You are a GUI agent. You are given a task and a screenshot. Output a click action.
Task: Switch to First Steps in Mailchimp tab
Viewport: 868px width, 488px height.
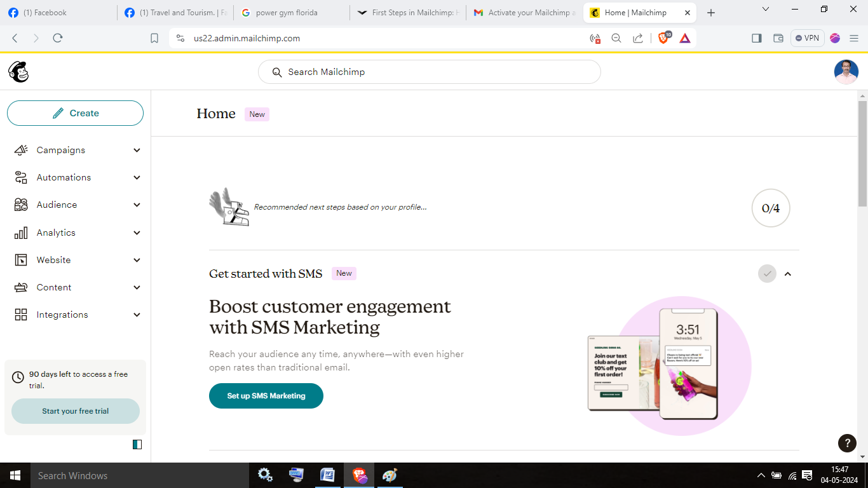click(408, 13)
